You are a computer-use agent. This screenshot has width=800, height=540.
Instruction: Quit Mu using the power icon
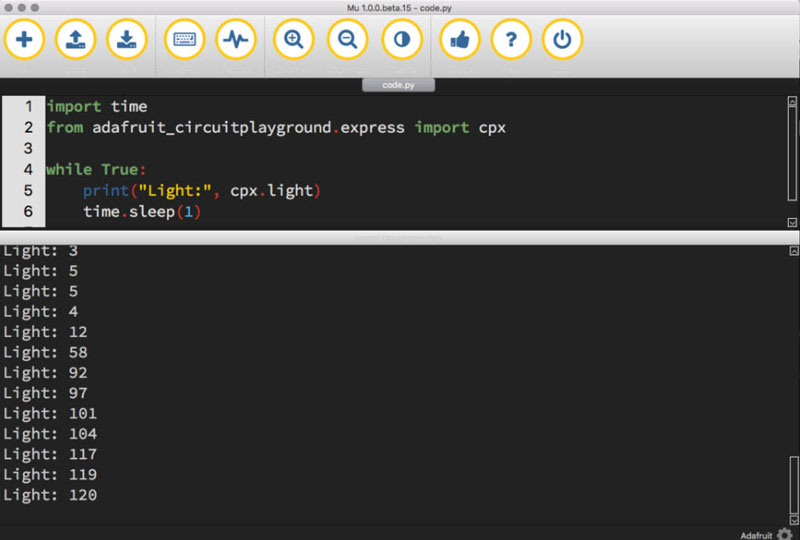pos(562,41)
